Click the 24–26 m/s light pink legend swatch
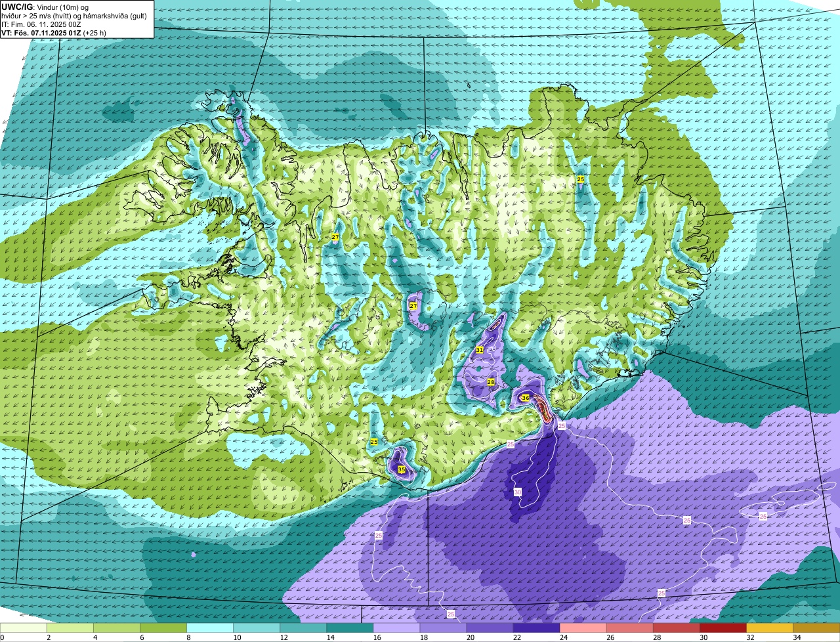This screenshot has width=840, height=642. [x=583, y=628]
